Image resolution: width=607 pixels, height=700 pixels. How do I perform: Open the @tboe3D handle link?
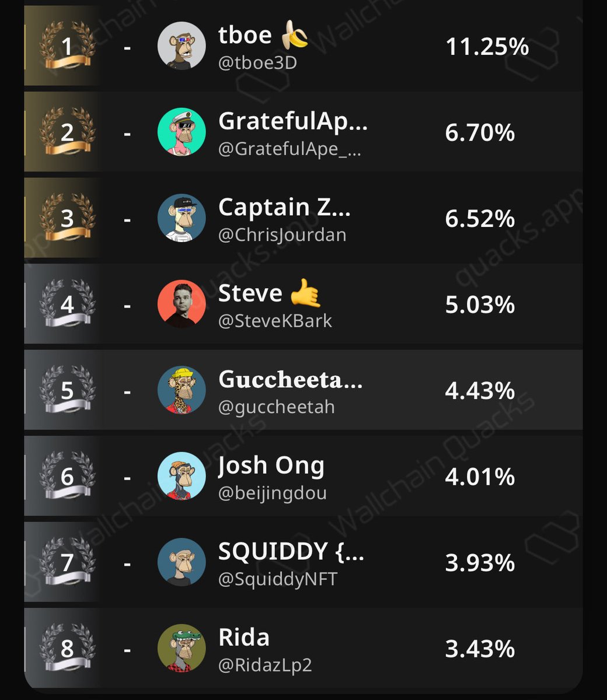pyautogui.click(x=257, y=62)
